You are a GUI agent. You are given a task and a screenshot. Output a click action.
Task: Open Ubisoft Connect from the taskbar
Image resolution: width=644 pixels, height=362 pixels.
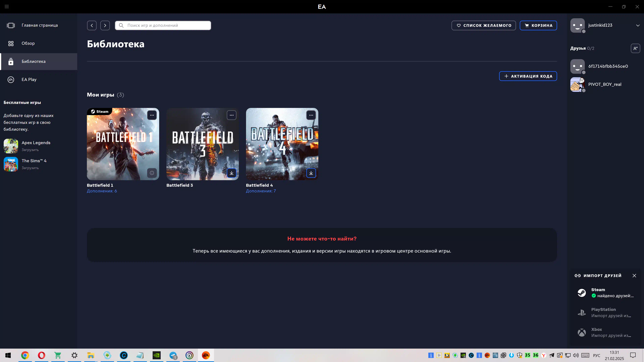189,355
